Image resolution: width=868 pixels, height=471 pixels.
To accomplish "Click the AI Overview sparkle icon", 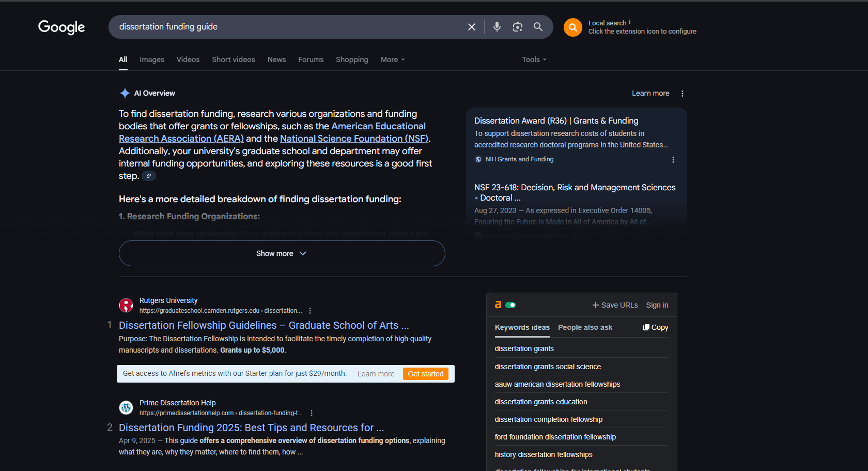I will coord(125,93).
